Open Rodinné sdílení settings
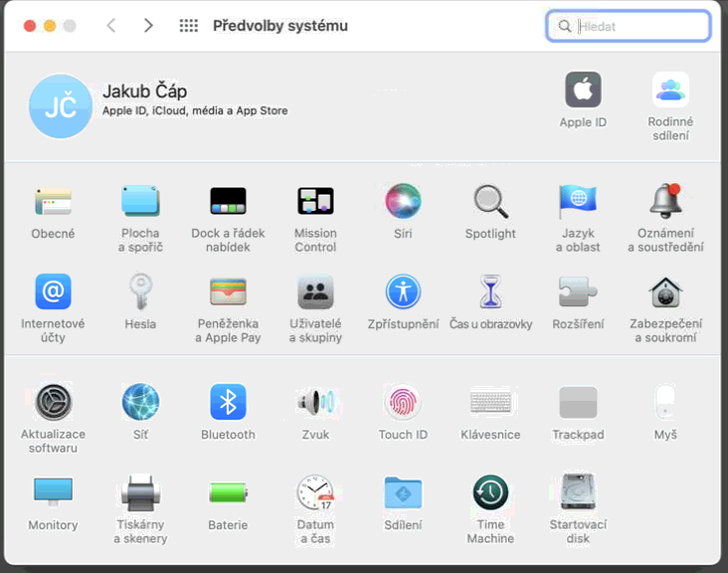The image size is (728, 573). click(x=670, y=91)
